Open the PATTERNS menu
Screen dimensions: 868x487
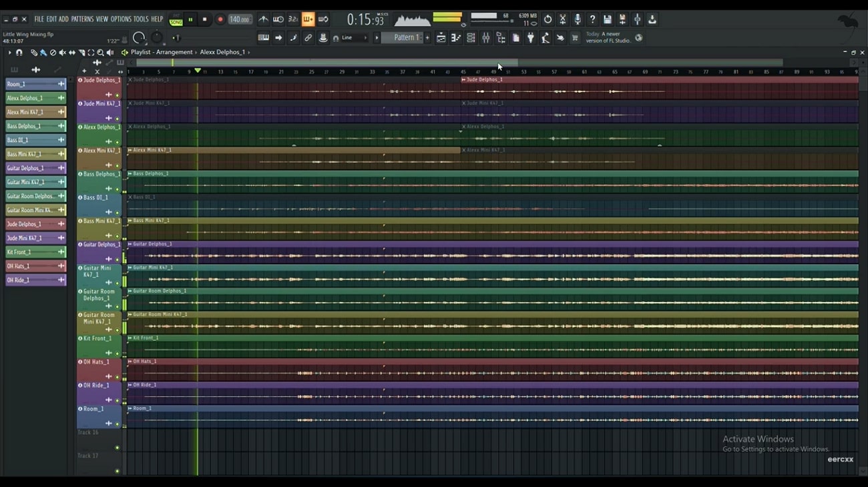pos(82,19)
